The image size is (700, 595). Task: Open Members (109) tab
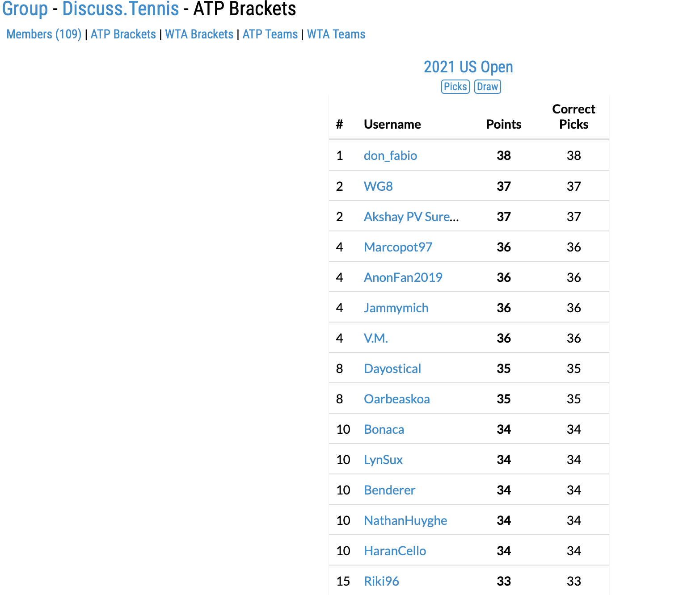click(44, 34)
